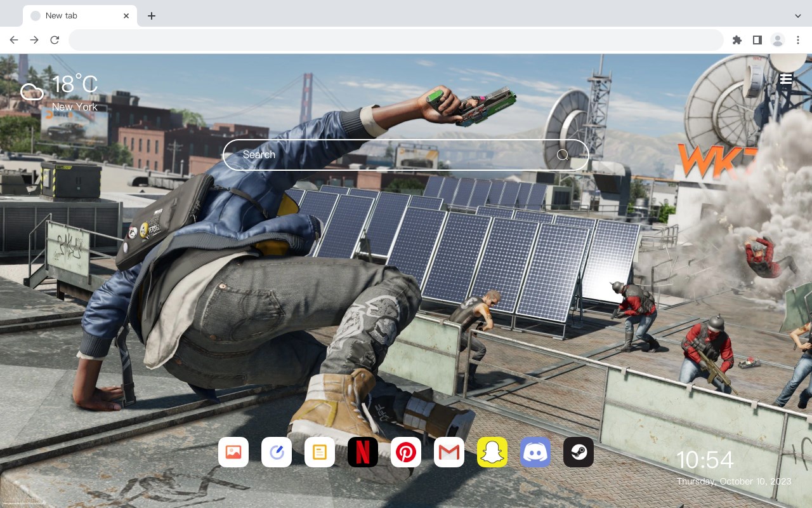The height and width of the screenshot is (508, 812).
Task: Open the Snapchat shortcut
Action: tap(492, 452)
